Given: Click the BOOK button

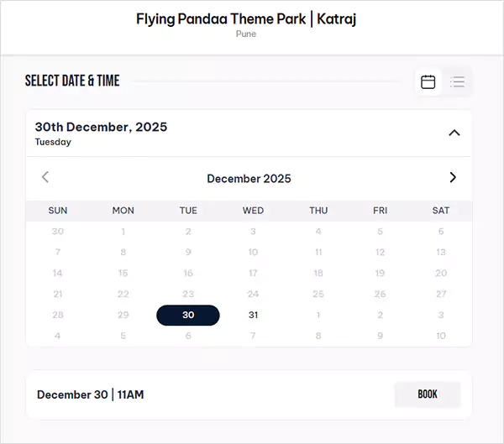Looking at the screenshot, I should (428, 394).
